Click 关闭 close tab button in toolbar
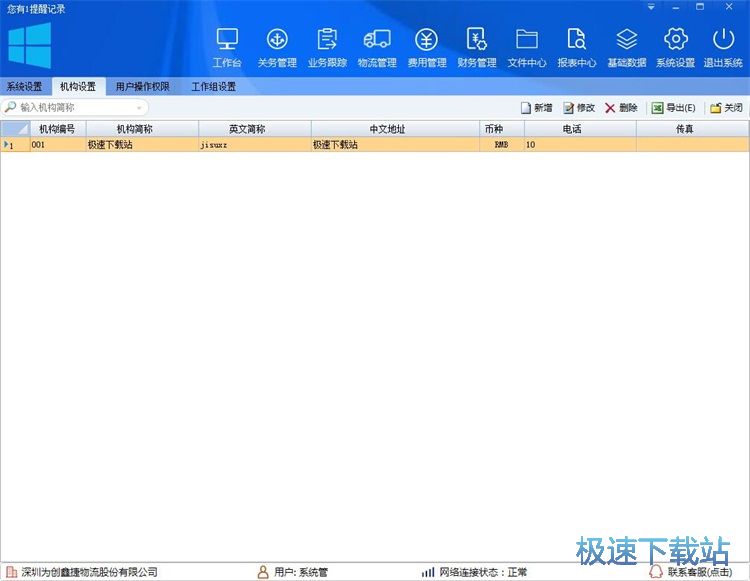 [x=726, y=108]
